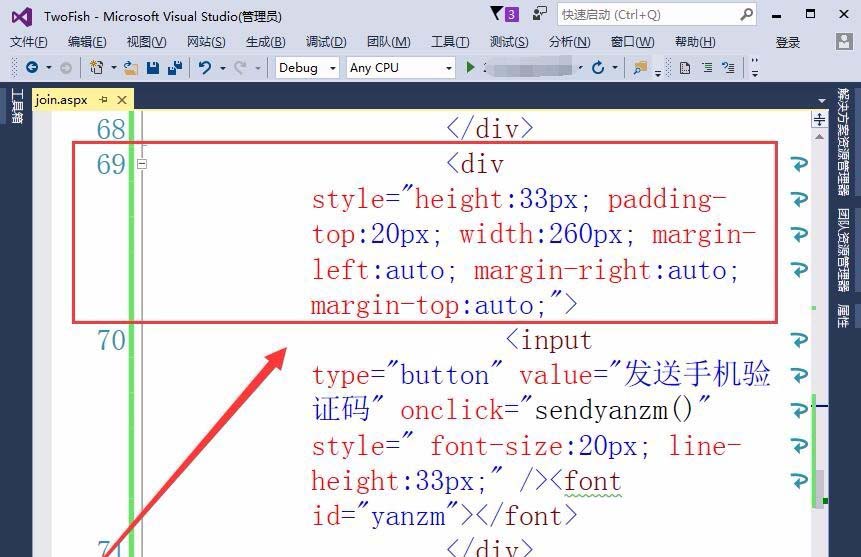Viewport: 861px width, 557px height.
Task: Click line number 70 in the margin
Action: click(111, 341)
